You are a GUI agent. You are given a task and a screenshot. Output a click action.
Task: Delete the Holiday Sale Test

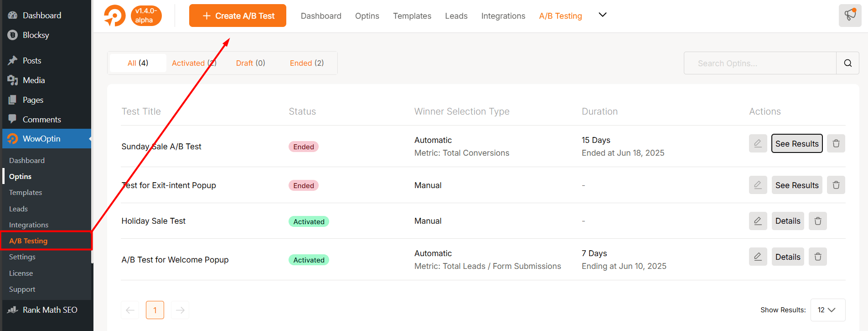click(x=818, y=221)
